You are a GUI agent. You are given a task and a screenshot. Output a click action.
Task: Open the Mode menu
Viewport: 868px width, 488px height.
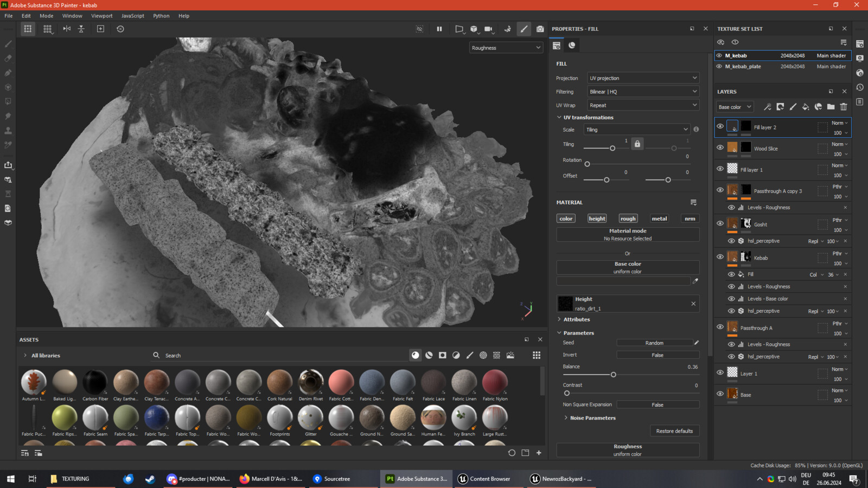(47, 16)
